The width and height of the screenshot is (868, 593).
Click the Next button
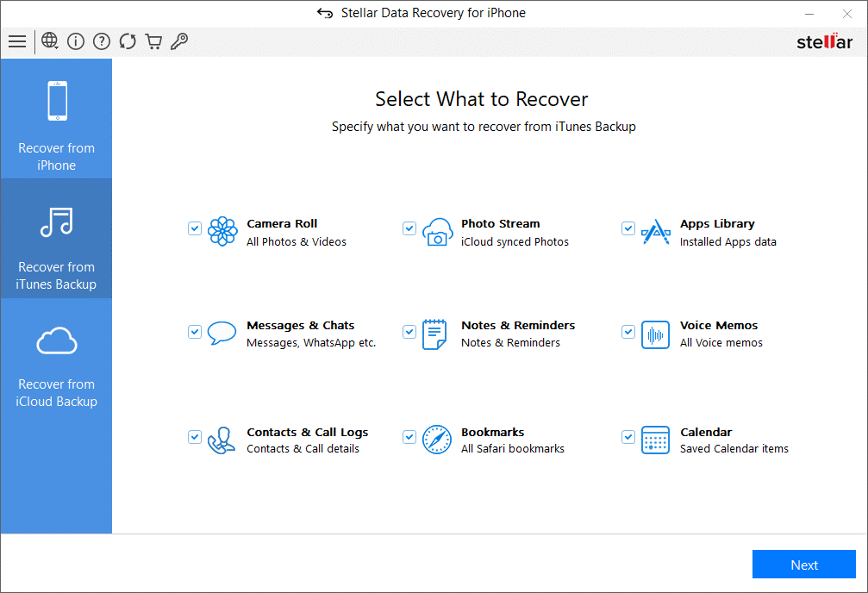[x=804, y=565]
